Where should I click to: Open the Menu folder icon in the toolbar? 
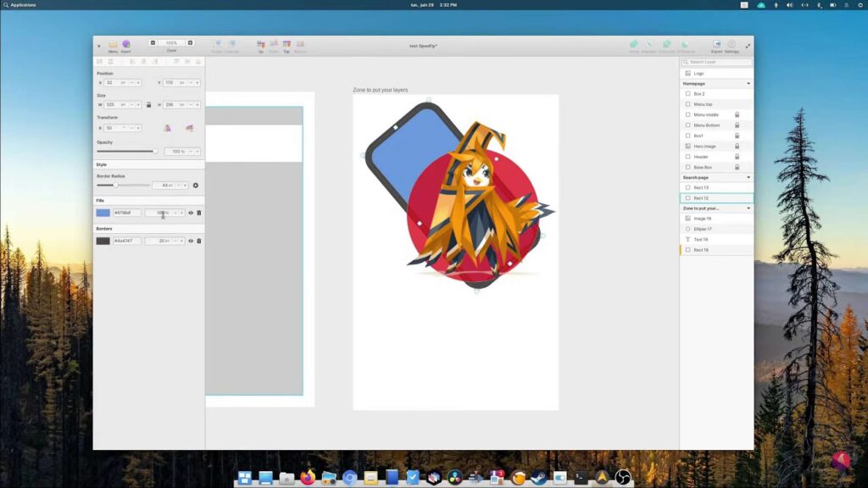tap(113, 44)
